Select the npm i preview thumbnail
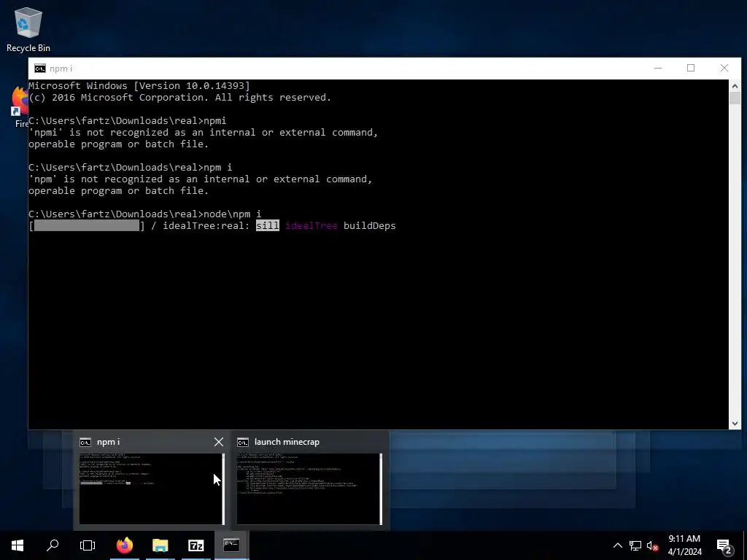This screenshot has width=747, height=560. pyautogui.click(x=152, y=489)
